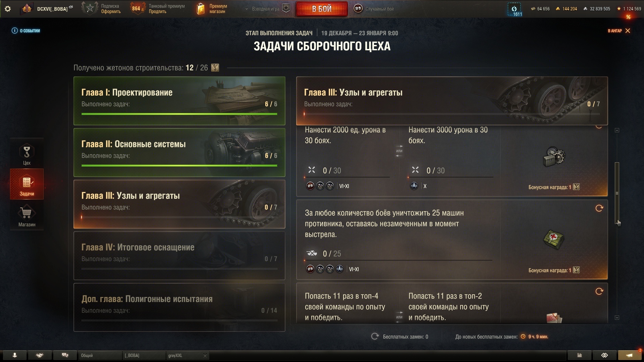Open the settings gear menu
Image resolution: width=644 pixels, height=362 pixels.
pos(8,9)
